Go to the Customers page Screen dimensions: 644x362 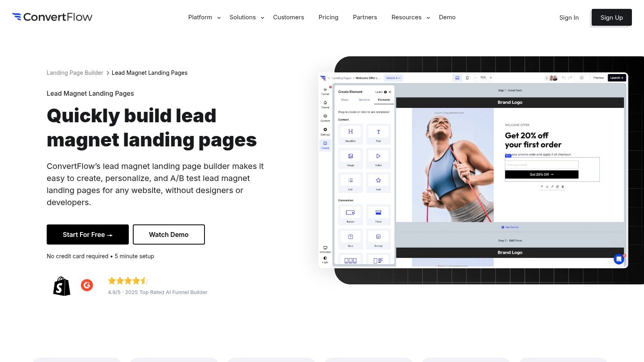[289, 17]
